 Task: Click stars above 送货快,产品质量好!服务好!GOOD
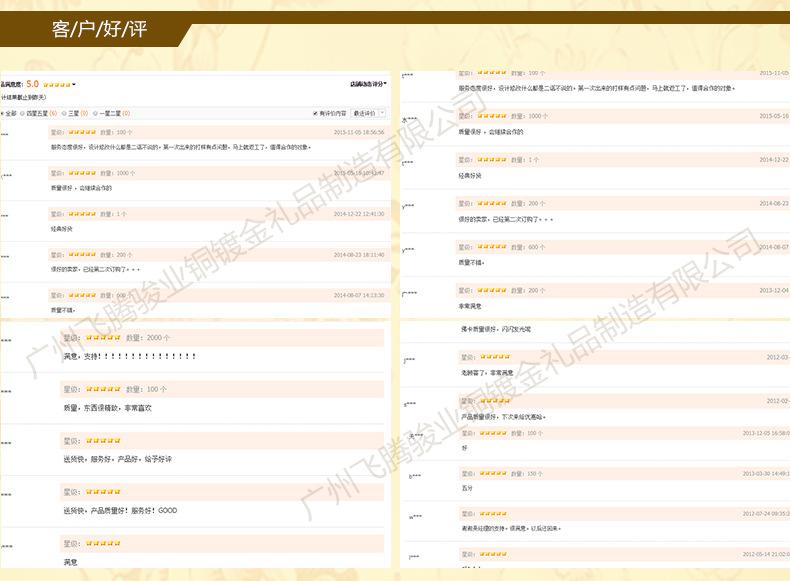[103, 491]
